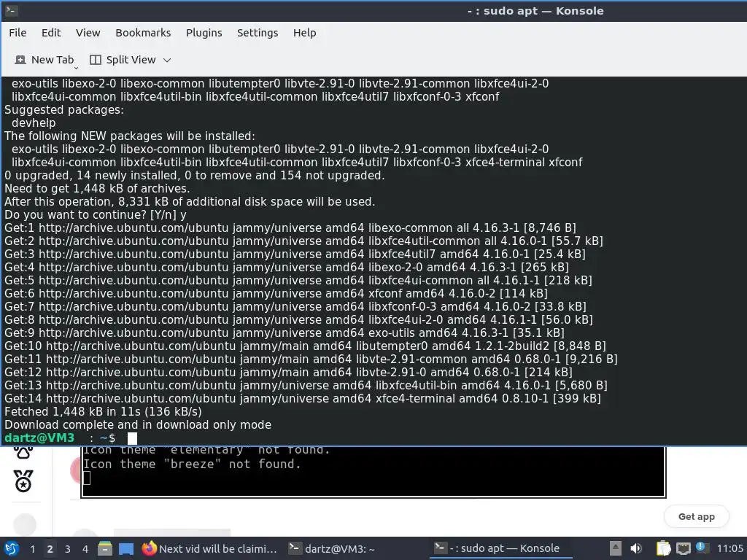The width and height of the screenshot is (747, 560).
Task: Click the Get:10 libutempter0 download line
Action: (x=305, y=346)
